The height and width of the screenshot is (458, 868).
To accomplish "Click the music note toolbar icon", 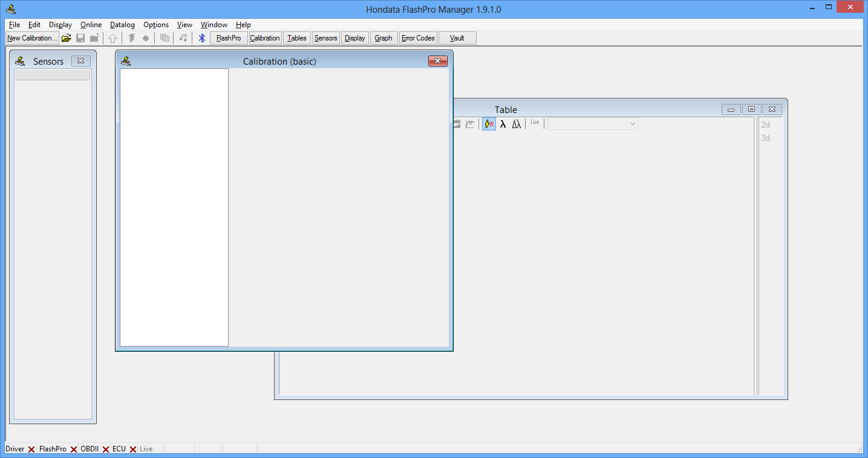I will point(183,38).
